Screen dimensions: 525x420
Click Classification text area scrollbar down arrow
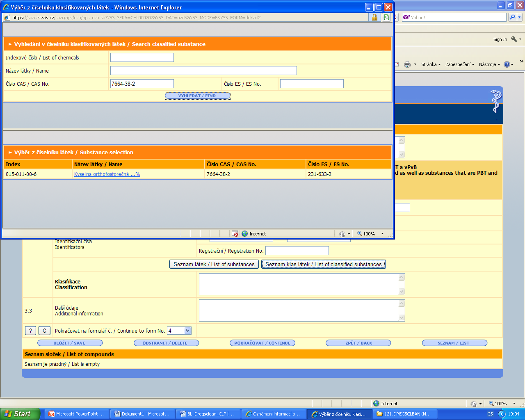pyautogui.click(x=402, y=292)
